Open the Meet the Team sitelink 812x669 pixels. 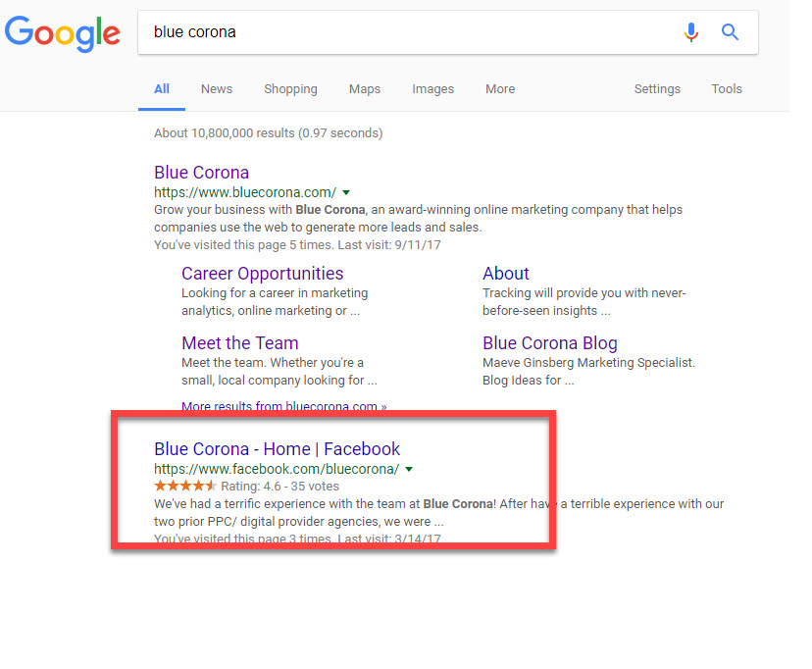pos(240,343)
